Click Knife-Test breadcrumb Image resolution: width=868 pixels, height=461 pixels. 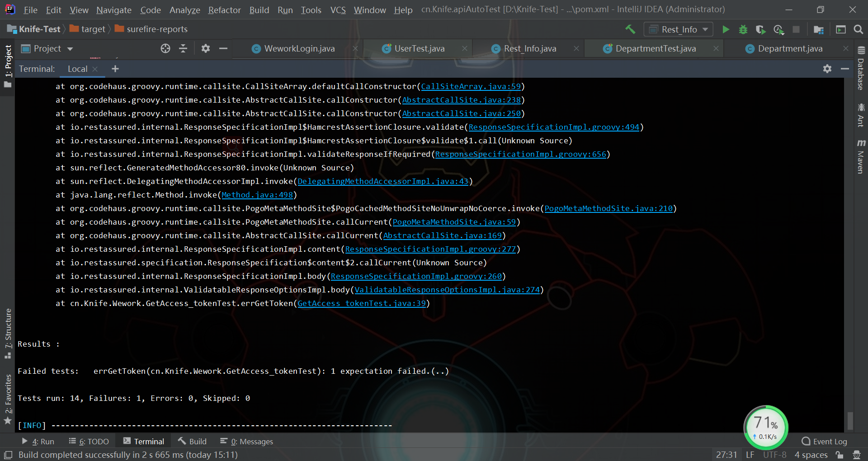pos(34,29)
